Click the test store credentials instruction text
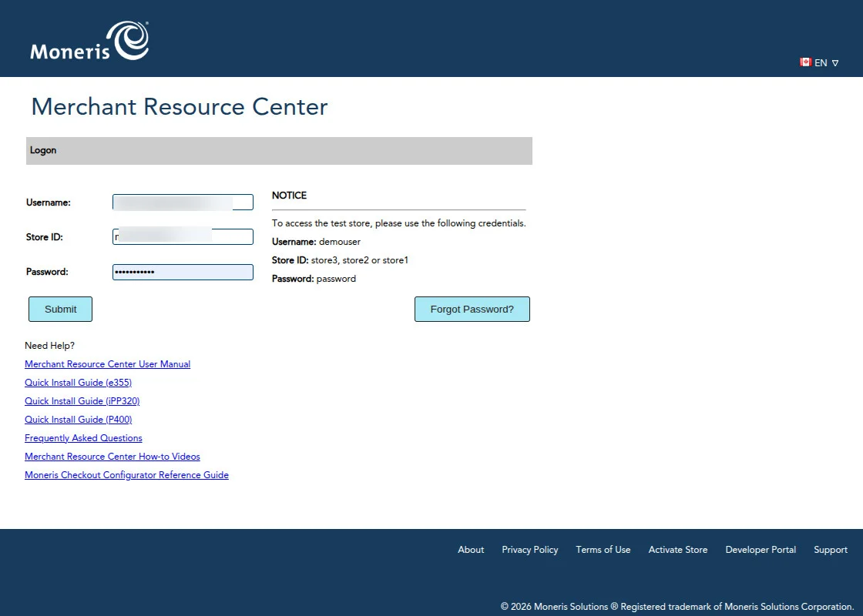 [x=399, y=223]
